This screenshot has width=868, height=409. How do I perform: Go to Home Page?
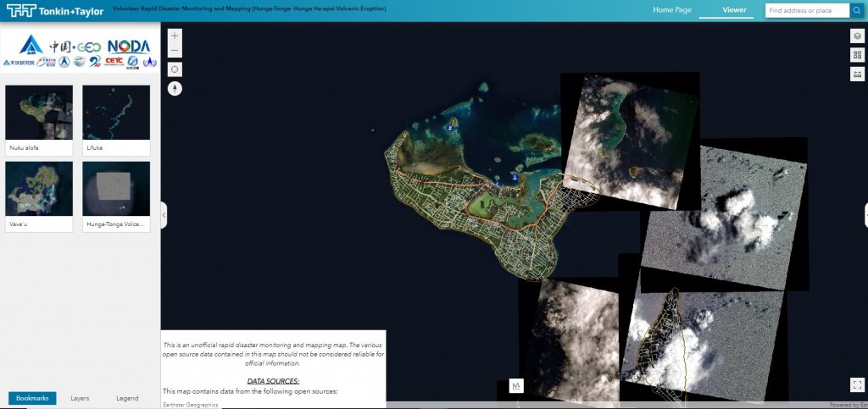point(672,10)
